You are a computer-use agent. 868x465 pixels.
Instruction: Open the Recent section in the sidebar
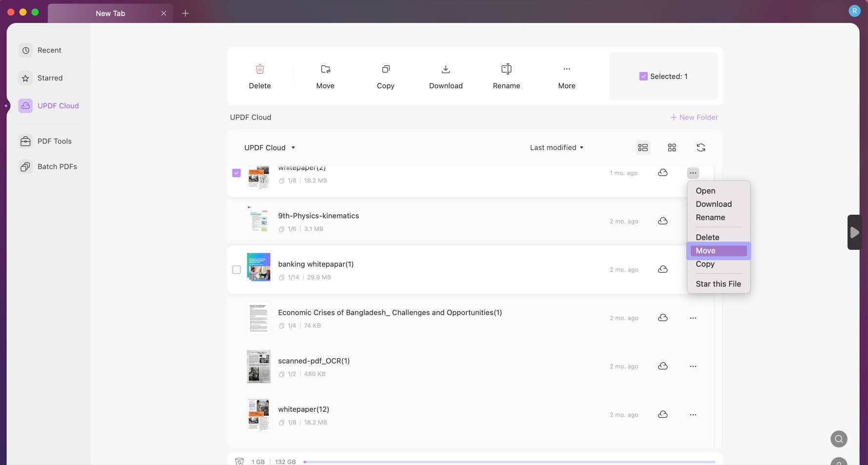tap(40, 50)
